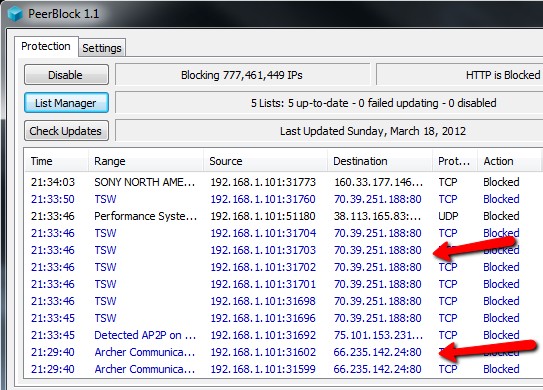
Task: Click source 192.168.1.101:31704
Action: tap(263, 233)
